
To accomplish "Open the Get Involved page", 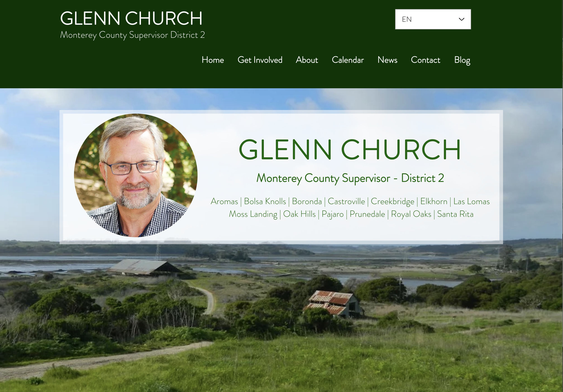I will (260, 60).
